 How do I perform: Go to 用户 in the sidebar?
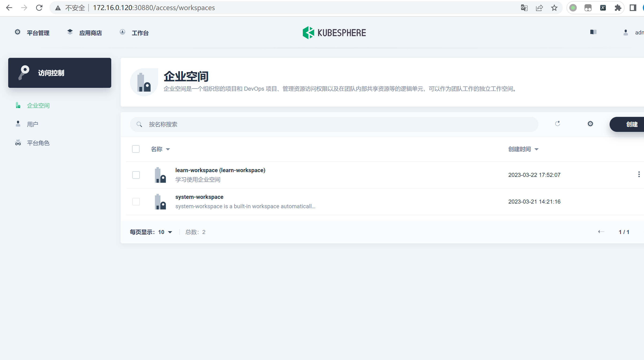pyautogui.click(x=33, y=124)
